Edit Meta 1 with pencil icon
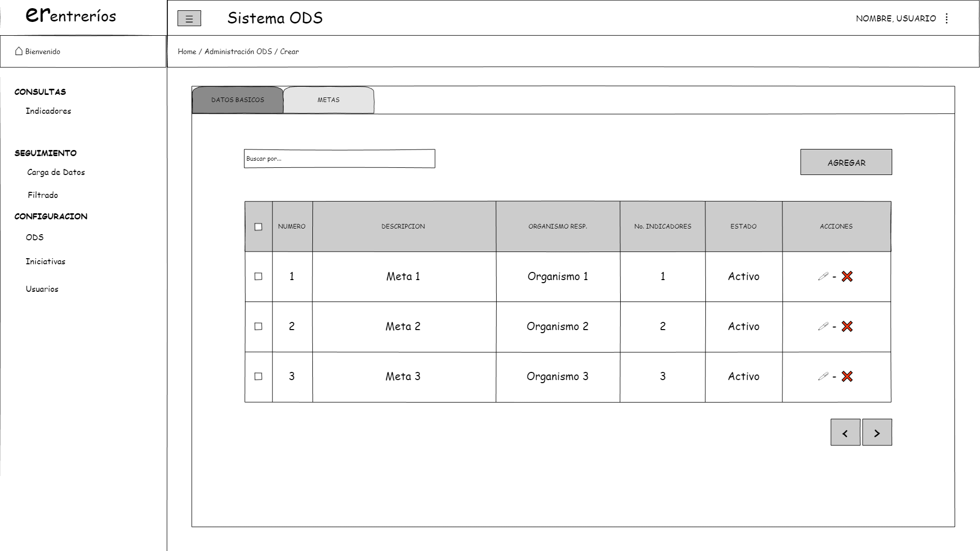Screen dimensions: 980x551 click(x=823, y=277)
